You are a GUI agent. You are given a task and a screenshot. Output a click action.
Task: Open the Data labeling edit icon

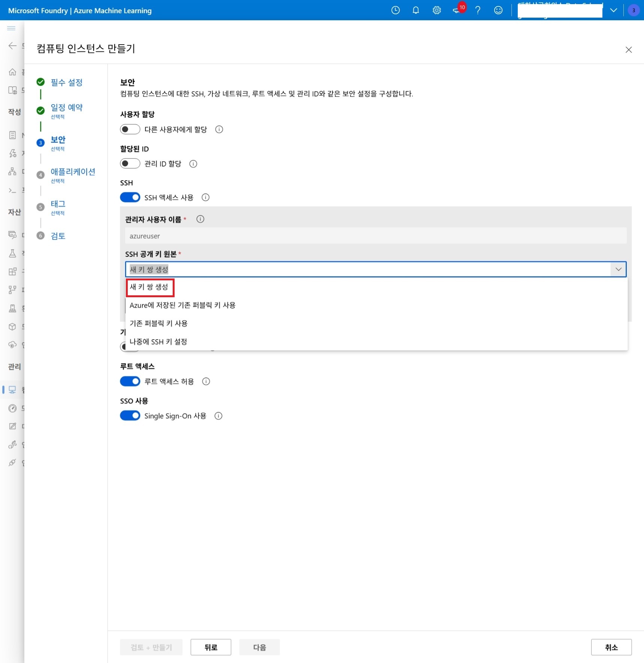tap(12, 426)
